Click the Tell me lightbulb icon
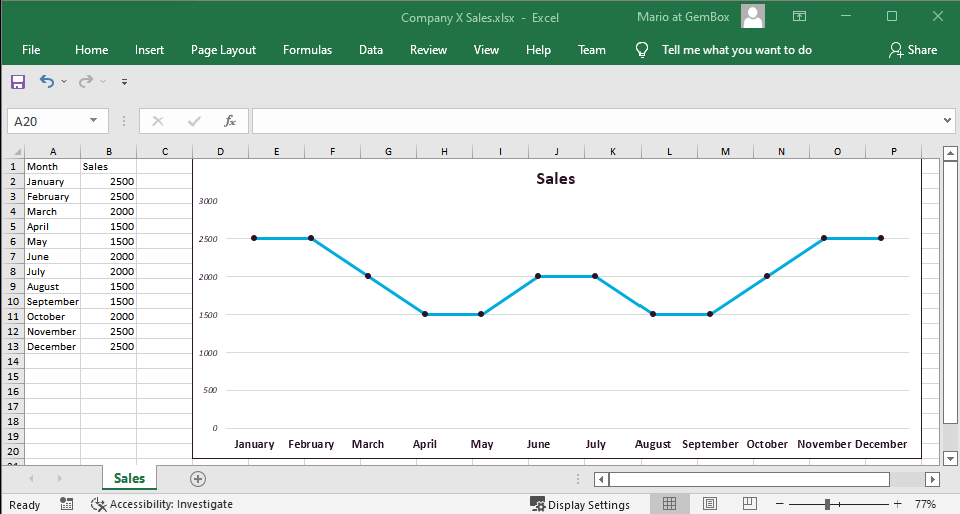This screenshot has width=960, height=514. click(x=642, y=50)
